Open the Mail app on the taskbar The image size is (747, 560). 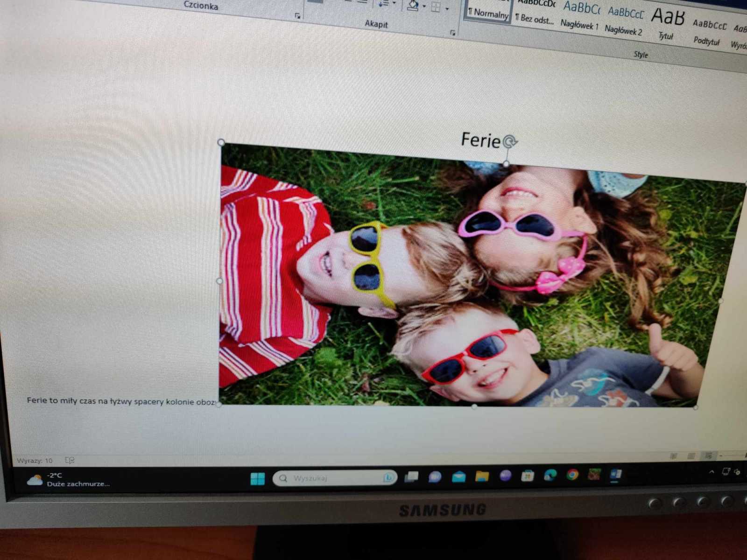click(x=458, y=476)
